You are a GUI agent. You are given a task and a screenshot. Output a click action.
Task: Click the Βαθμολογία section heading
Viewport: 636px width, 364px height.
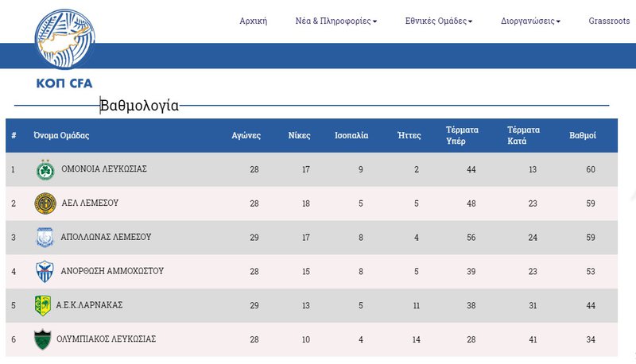(x=139, y=106)
